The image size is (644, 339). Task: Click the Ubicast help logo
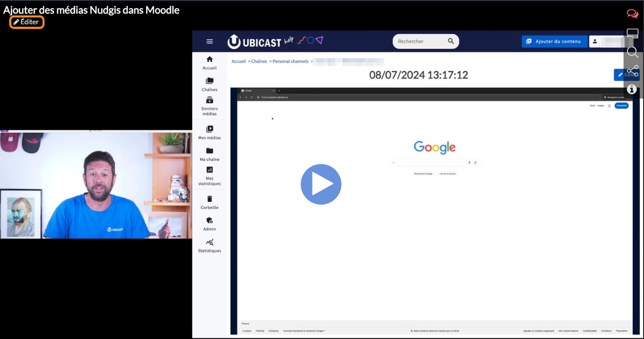point(275,42)
